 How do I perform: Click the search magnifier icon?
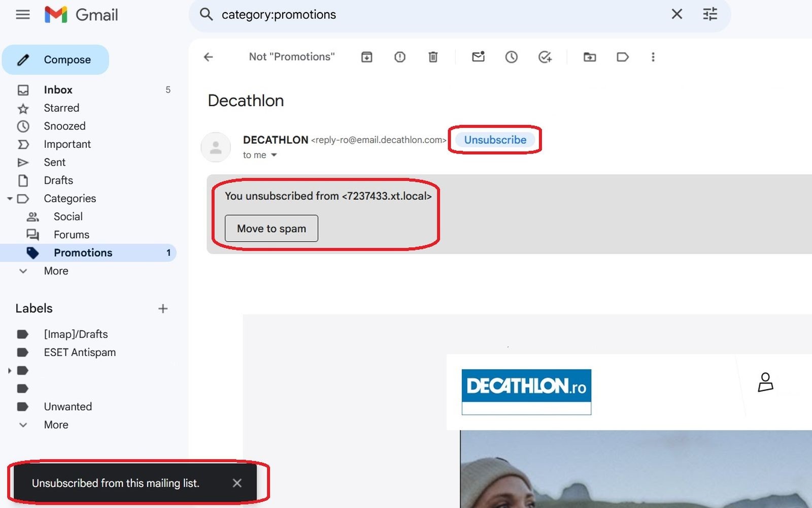click(x=206, y=14)
